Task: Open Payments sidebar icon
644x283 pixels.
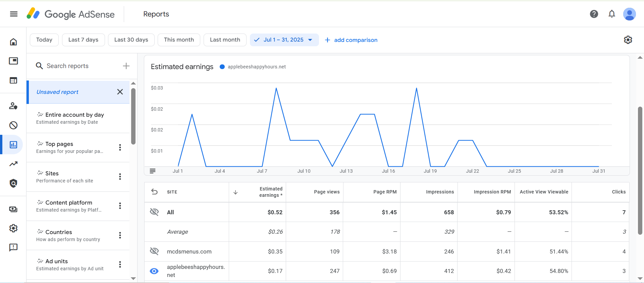Action: point(13,209)
